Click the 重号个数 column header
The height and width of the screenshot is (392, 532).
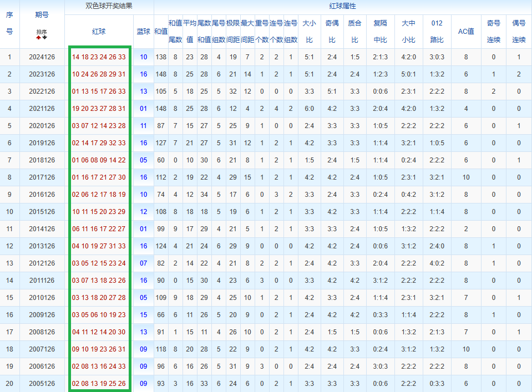tap(262, 31)
